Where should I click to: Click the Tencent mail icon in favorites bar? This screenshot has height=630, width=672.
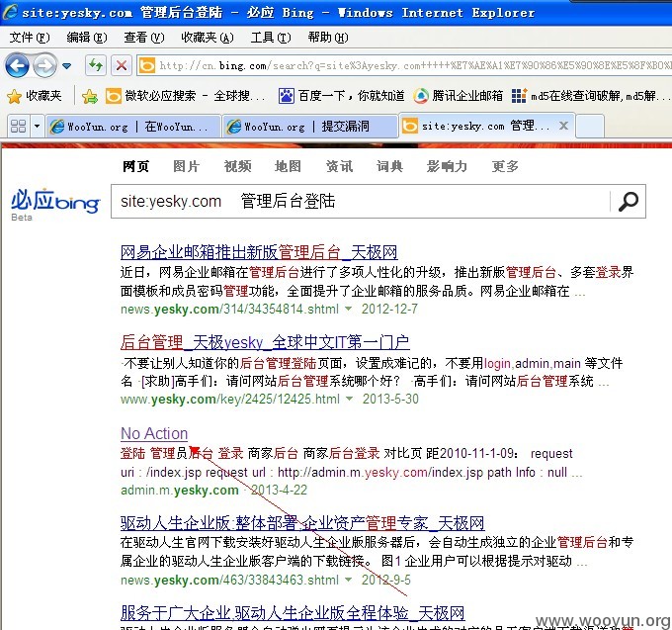click(421, 96)
